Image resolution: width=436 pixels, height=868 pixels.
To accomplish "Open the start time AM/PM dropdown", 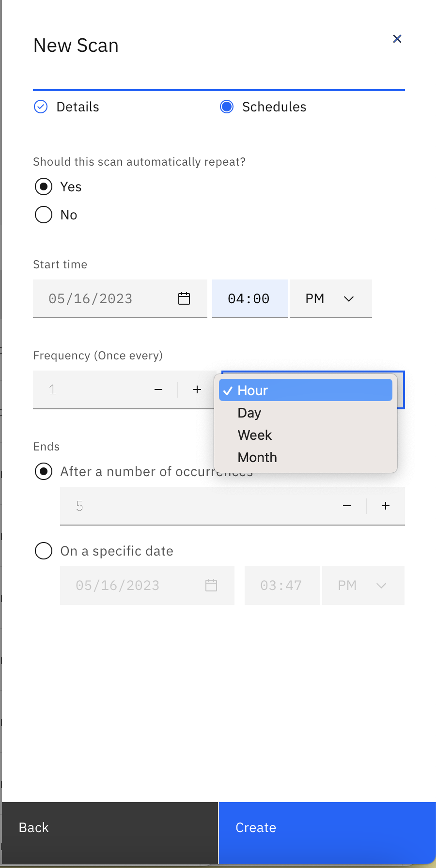I will pos(330,299).
